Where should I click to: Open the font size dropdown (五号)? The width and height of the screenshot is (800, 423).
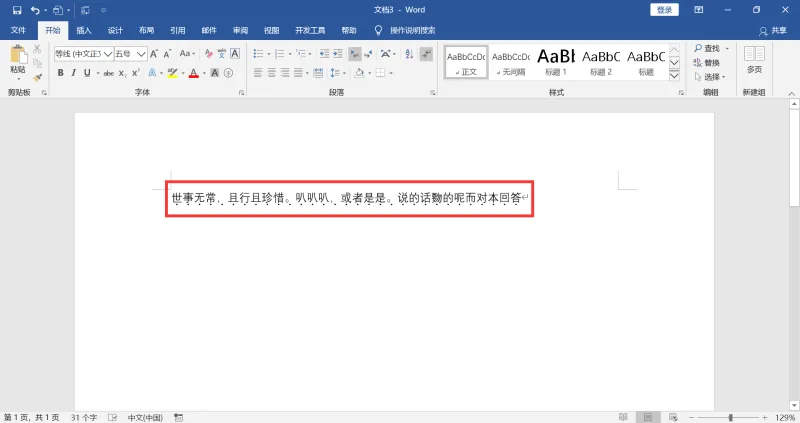tap(141, 54)
